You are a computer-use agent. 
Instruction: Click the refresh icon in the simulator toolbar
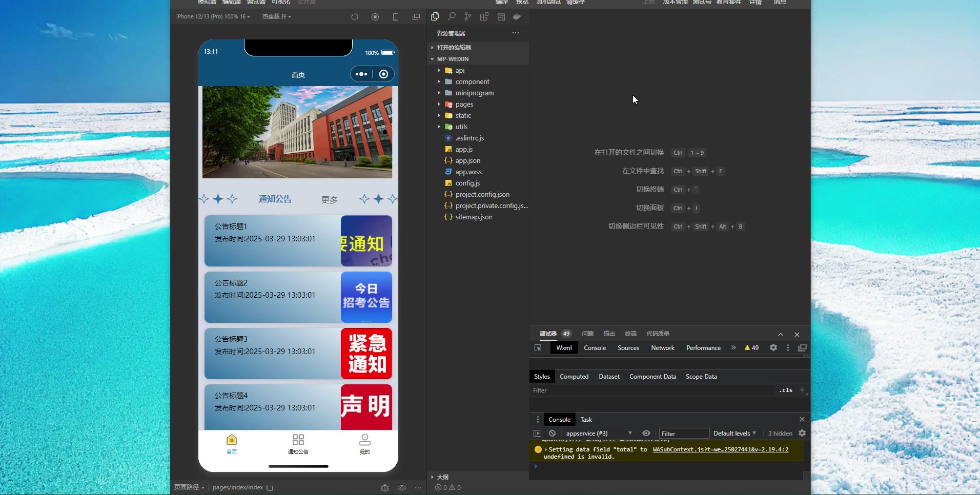click(x=355, y=17)
